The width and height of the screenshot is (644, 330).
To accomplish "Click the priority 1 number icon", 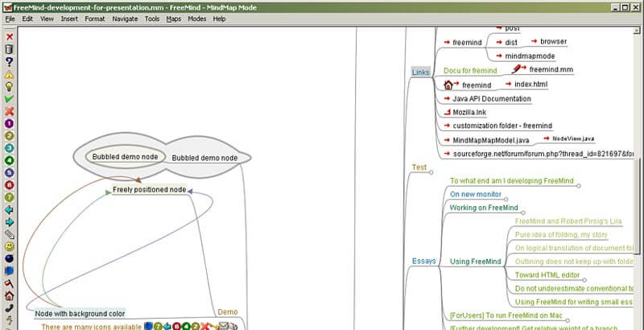I will point(9,123).
